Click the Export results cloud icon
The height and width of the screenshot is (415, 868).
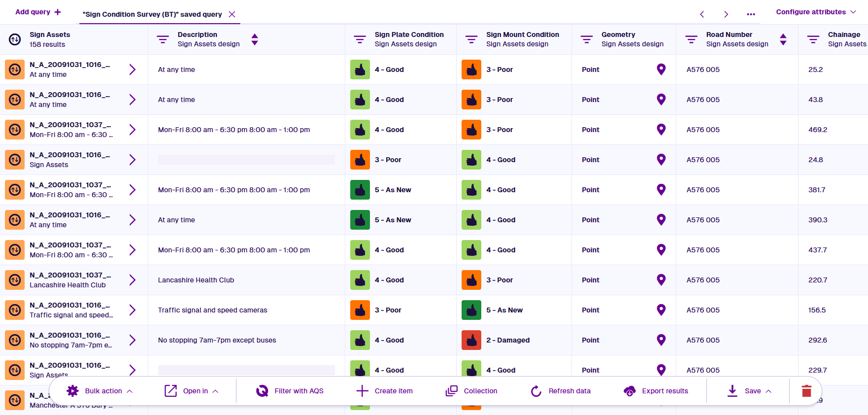coord(630,391)
